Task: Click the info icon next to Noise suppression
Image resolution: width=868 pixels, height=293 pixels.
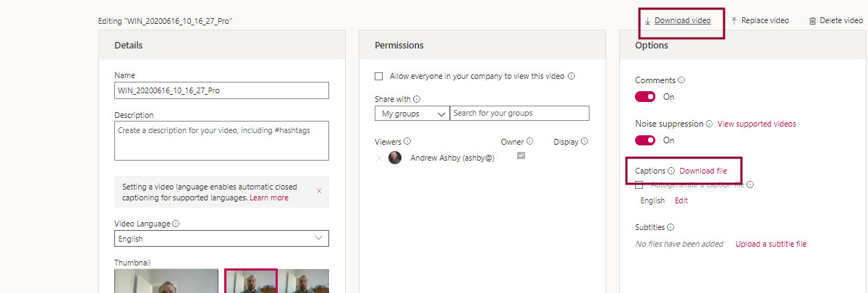Action: point(709,124)
